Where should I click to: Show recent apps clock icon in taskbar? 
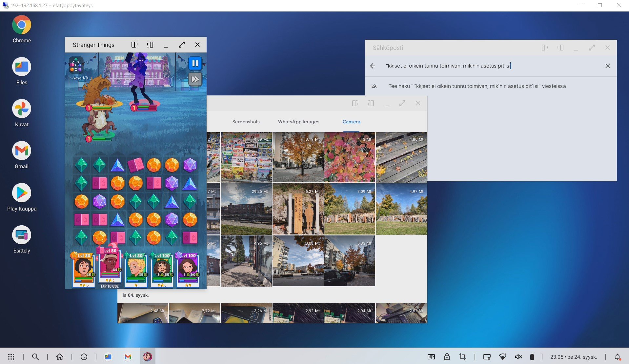point(84,357)
